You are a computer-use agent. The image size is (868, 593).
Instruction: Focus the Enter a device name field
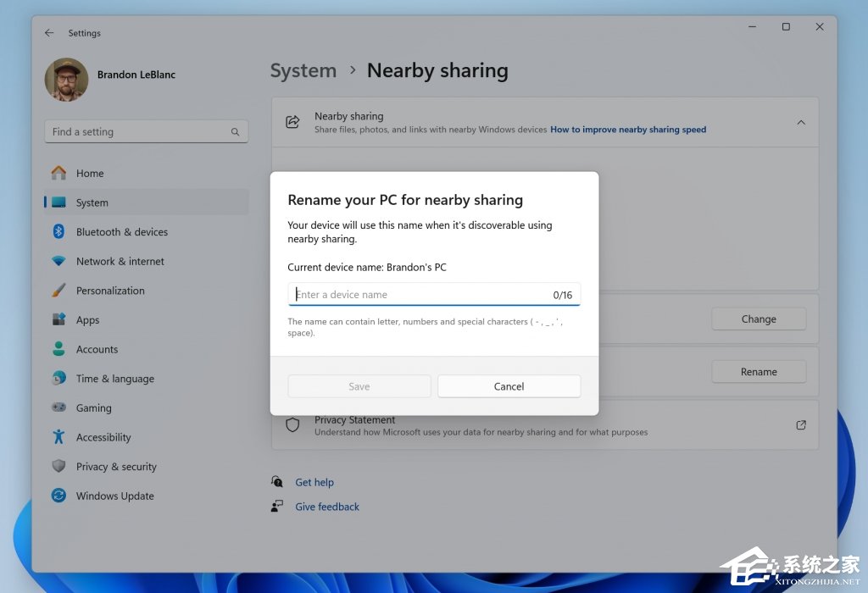point(420,295)
